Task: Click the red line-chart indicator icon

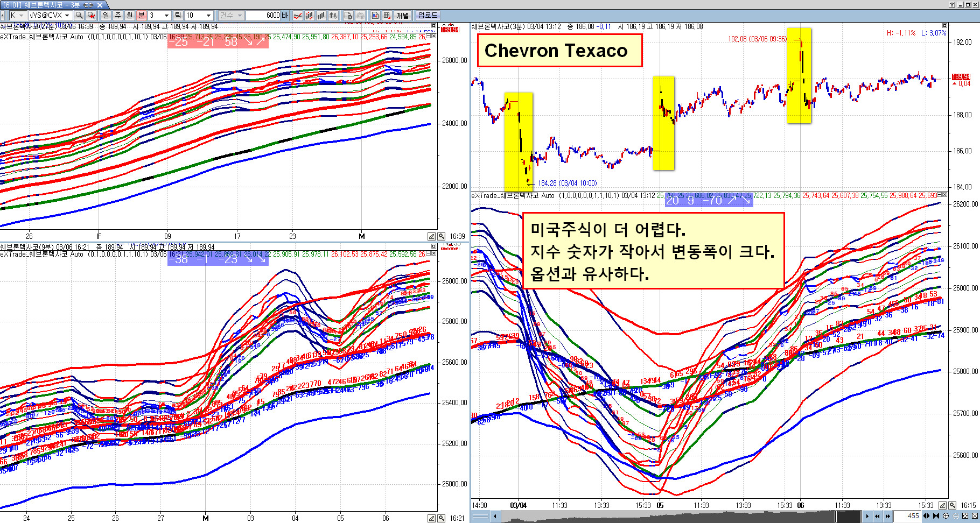Action: pyautogui.click(x=297, y=15)
